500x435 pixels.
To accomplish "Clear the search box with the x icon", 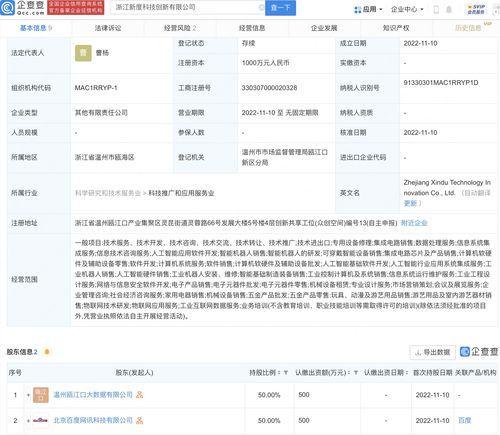I will pyautogui.click(x=261, y=7).
